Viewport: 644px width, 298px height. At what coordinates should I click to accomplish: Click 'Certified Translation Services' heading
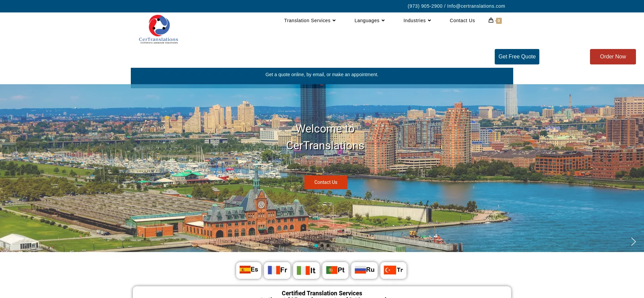coord(322,293)
